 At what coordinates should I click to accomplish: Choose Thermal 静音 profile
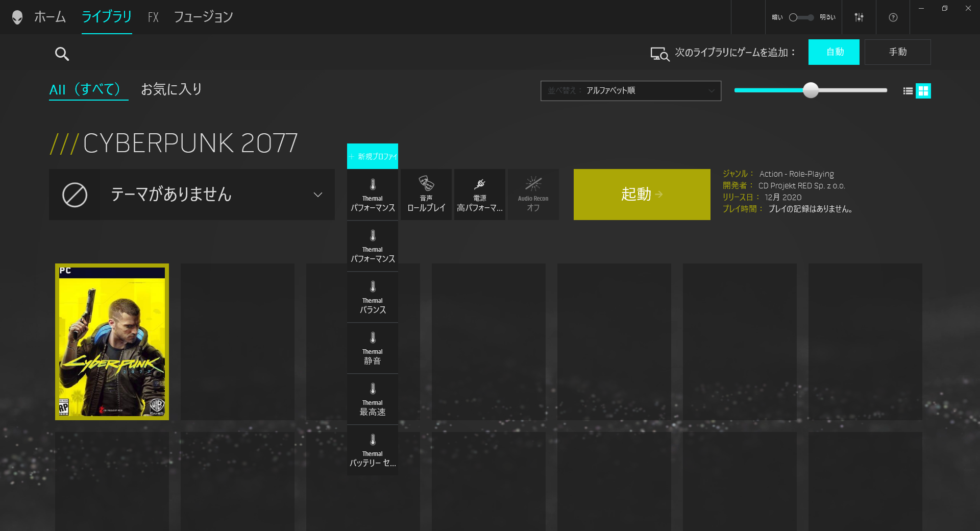373,348
